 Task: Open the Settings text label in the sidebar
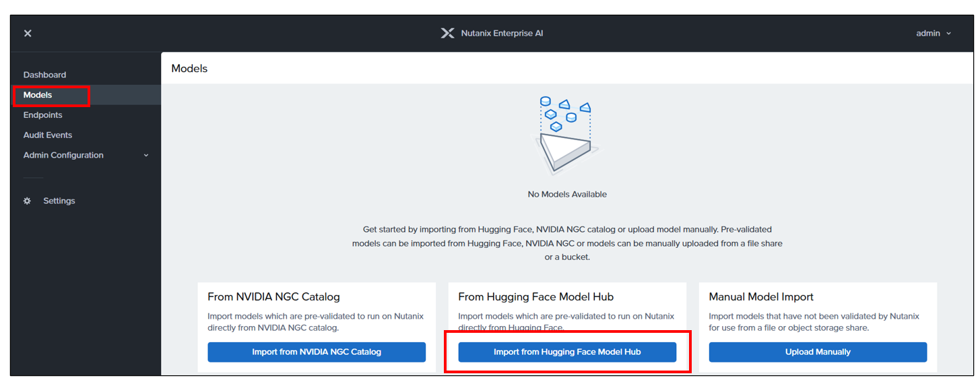[x=59, y=201]
